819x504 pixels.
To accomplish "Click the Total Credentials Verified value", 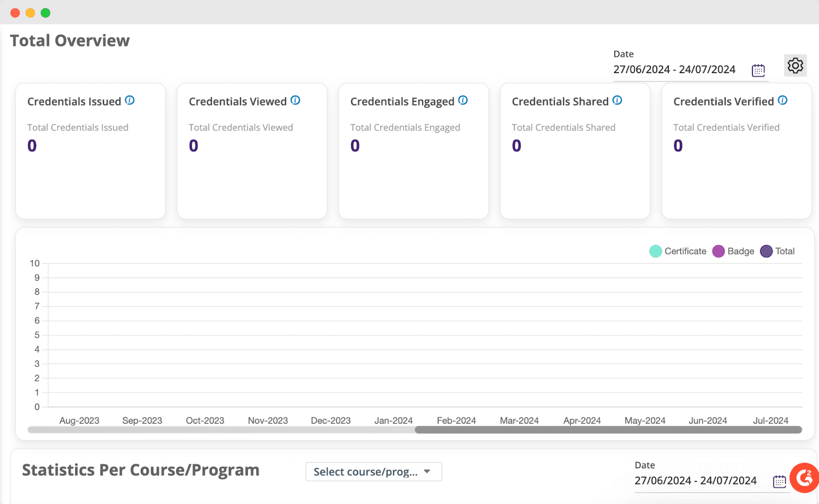I will pos(678,146).
